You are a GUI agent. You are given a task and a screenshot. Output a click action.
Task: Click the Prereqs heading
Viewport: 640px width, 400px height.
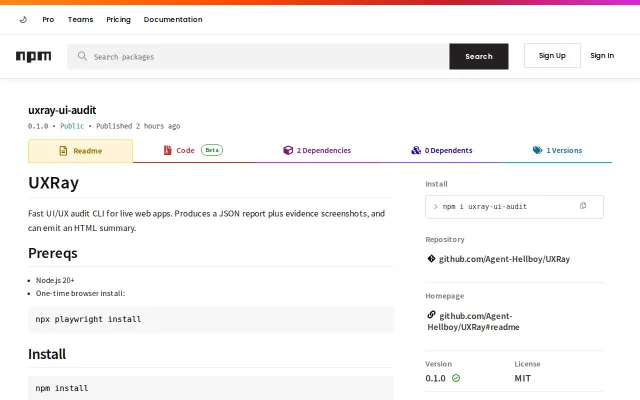coord(53,253)
